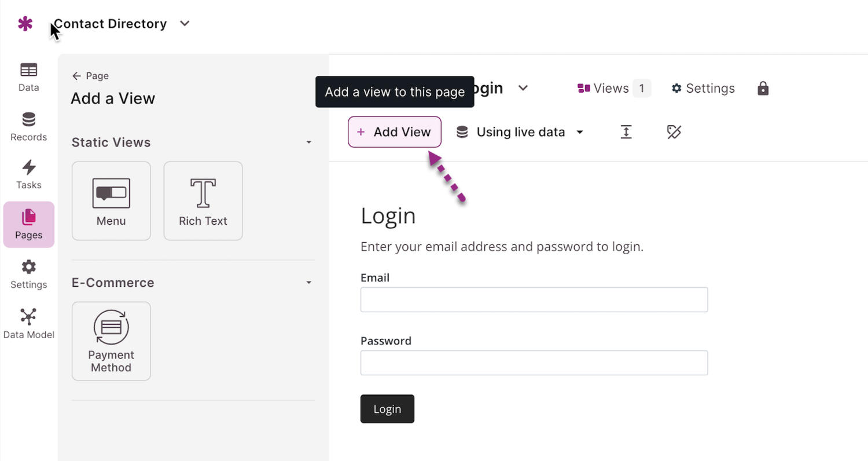
Task: Click the Email input field
Action: click(x=534, y=299)
